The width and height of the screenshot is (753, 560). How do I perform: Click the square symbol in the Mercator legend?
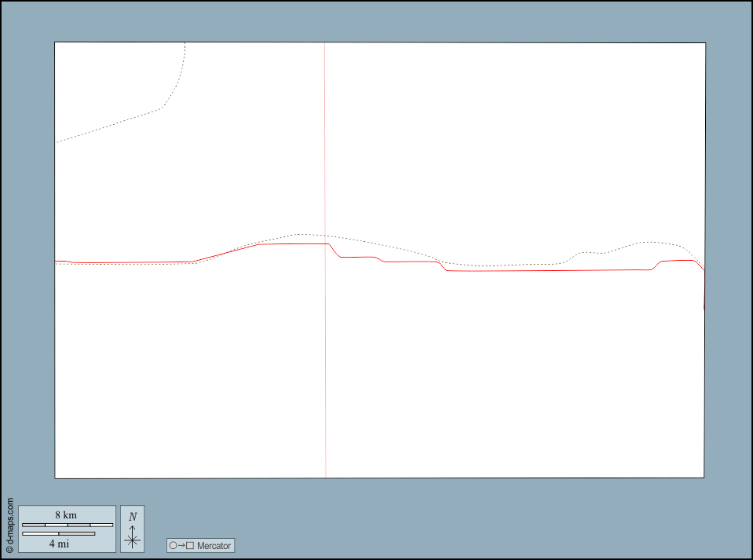coord(190,545)
